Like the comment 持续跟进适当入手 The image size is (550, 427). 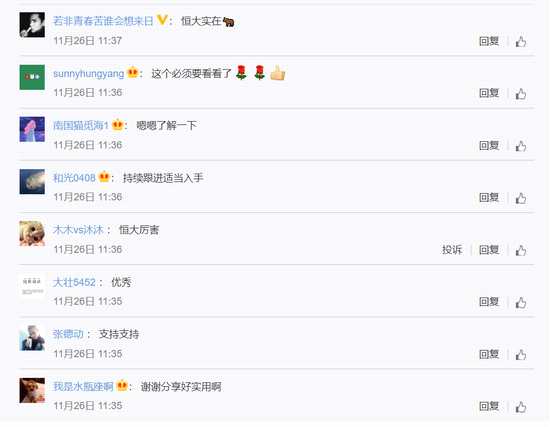521,198
